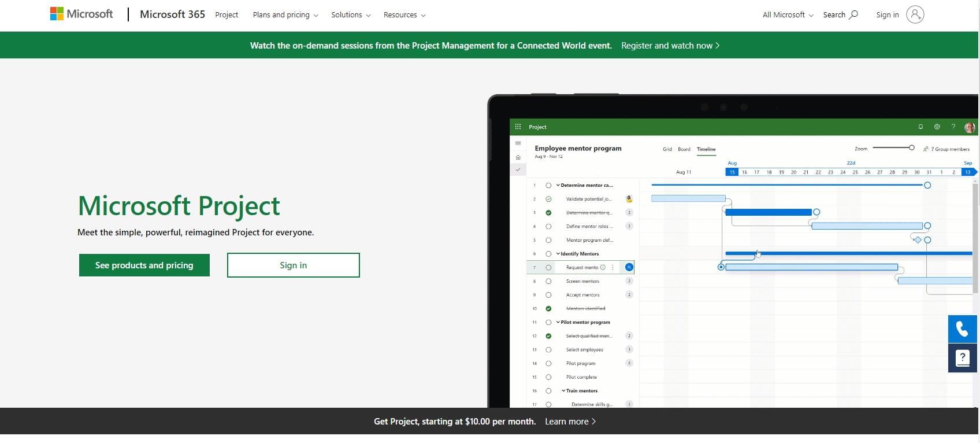Collapse the Pilot mentor program group
The image size is (980, 443).
pos(558,322)
